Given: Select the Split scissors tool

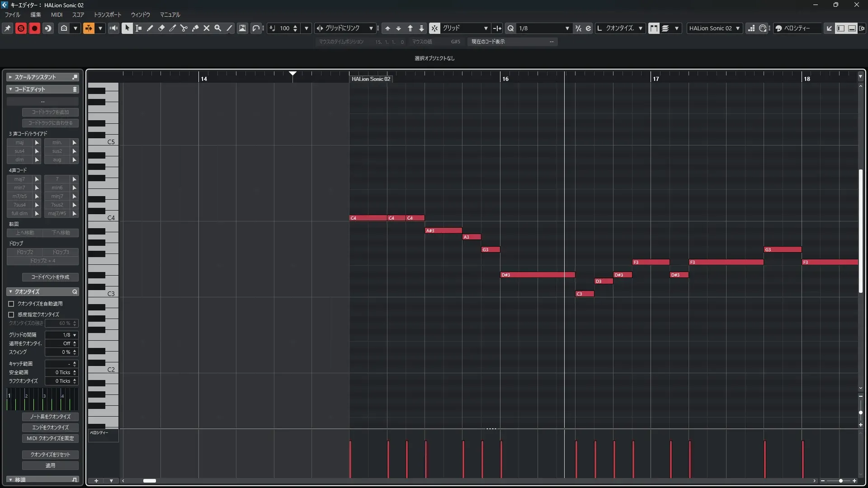Looking at the screenshot, I should coord(184,28).
